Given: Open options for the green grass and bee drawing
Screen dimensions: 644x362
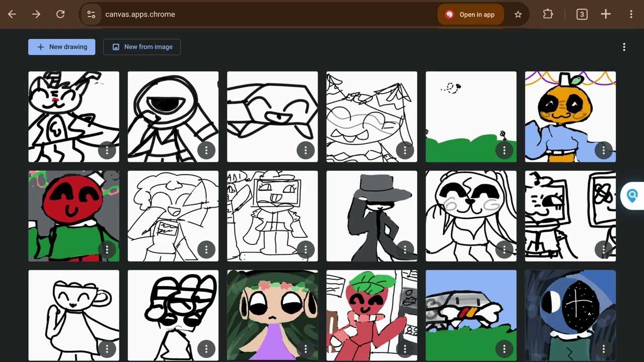Looking at the screenshot, I should point(504,150).
